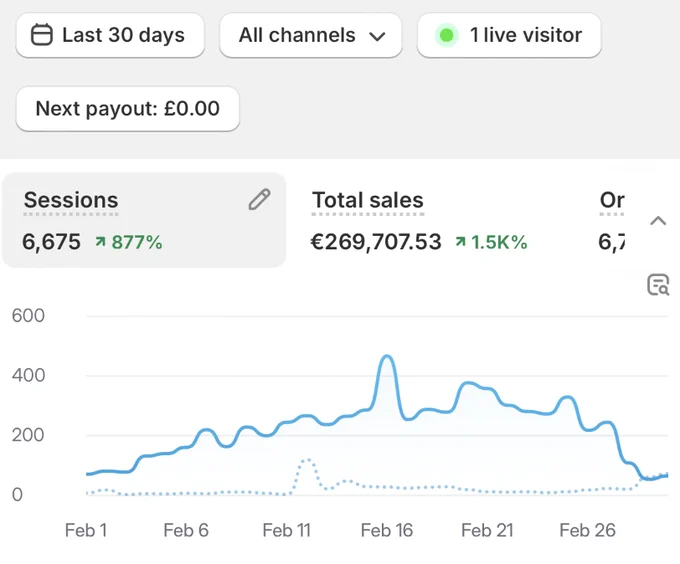Click the green live visitor indicator dot
Screen dimensions: 680x564
tap(446, 35)
